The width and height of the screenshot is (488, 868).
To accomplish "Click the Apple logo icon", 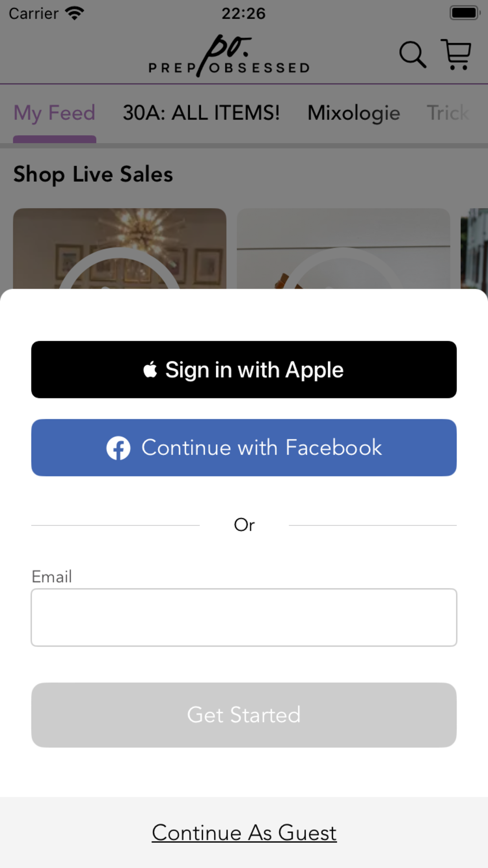I will (150, 370).
